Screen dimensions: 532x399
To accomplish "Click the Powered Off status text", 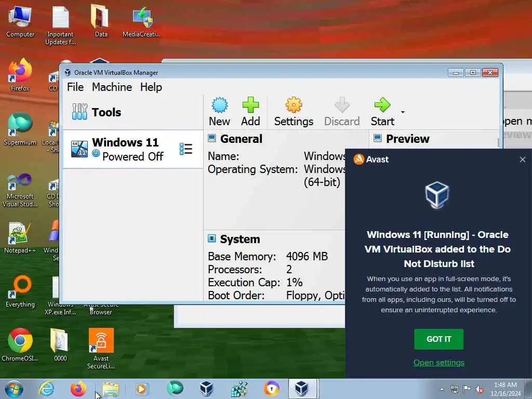I will 132,157.
